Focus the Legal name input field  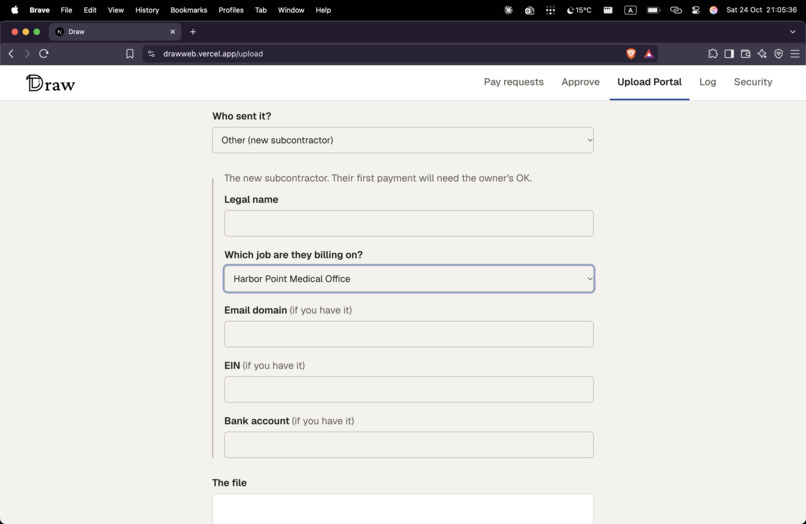[x=409, y=223]
